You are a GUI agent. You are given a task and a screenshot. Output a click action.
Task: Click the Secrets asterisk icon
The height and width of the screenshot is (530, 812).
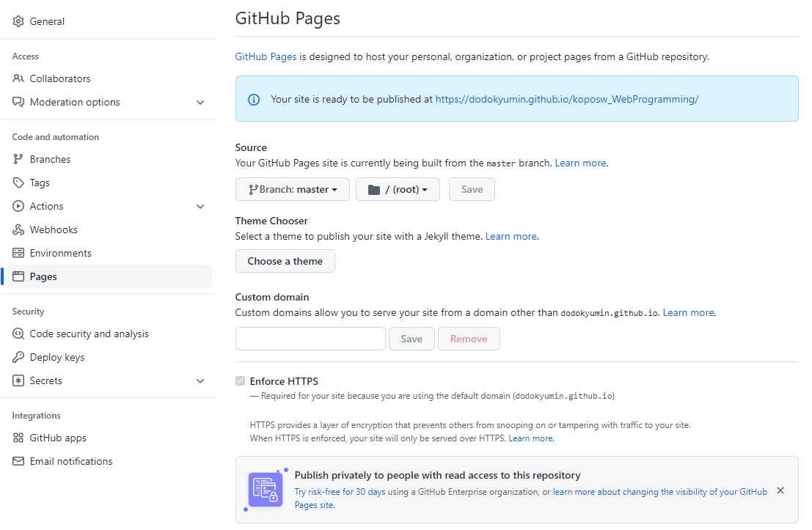(x=18, y=380)
